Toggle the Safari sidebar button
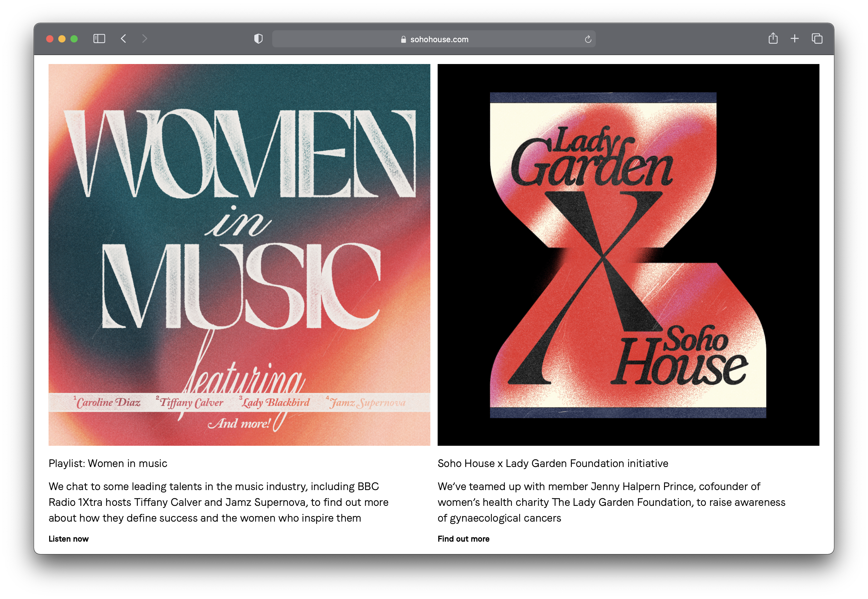Viewport: 868px width, 599px height. coord(99,39)
